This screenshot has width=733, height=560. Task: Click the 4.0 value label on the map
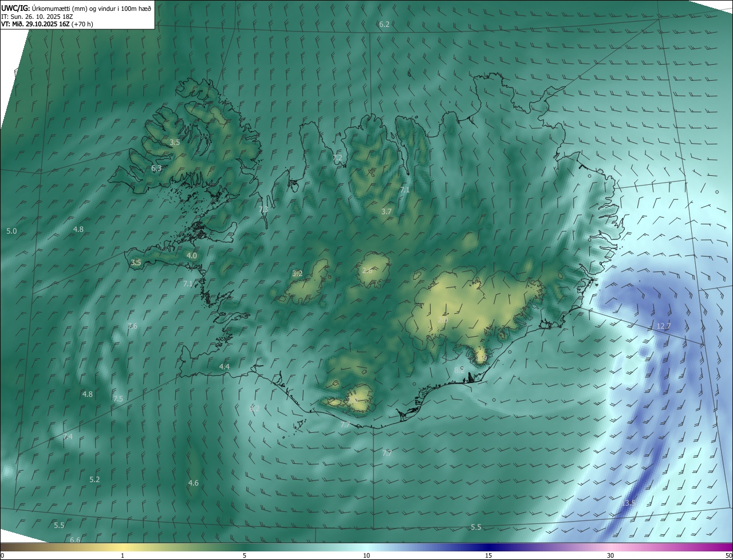pyautogui.click(x=192, y=256)
